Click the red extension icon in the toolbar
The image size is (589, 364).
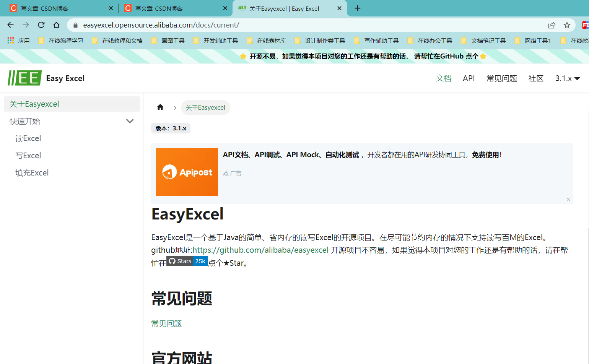pos(585,25)
